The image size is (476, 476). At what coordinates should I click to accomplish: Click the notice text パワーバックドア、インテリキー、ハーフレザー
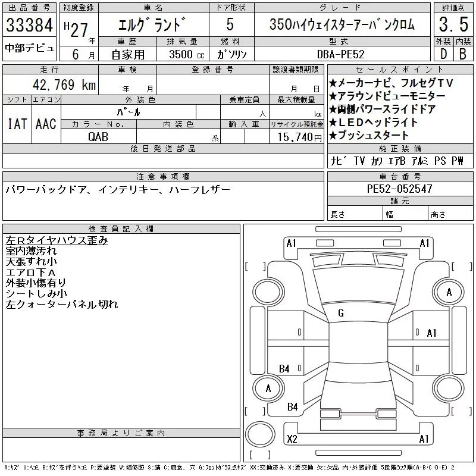pos(118,190)
